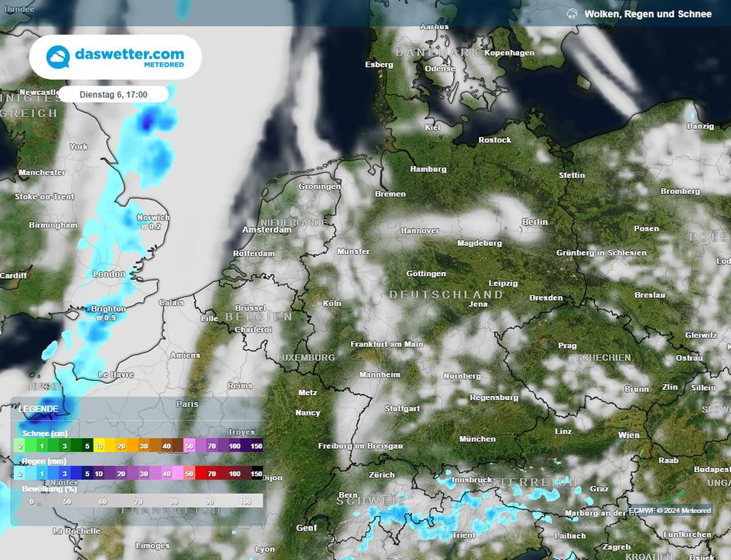
Task: Click the daswetter.com cloud logo
Action: tap(56, 54)
